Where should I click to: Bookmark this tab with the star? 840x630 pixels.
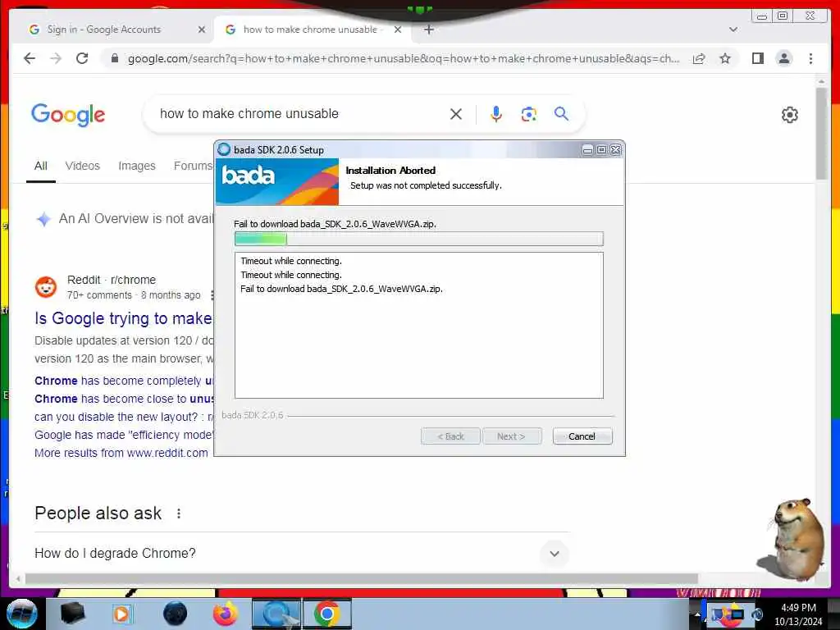pos(725,58)
